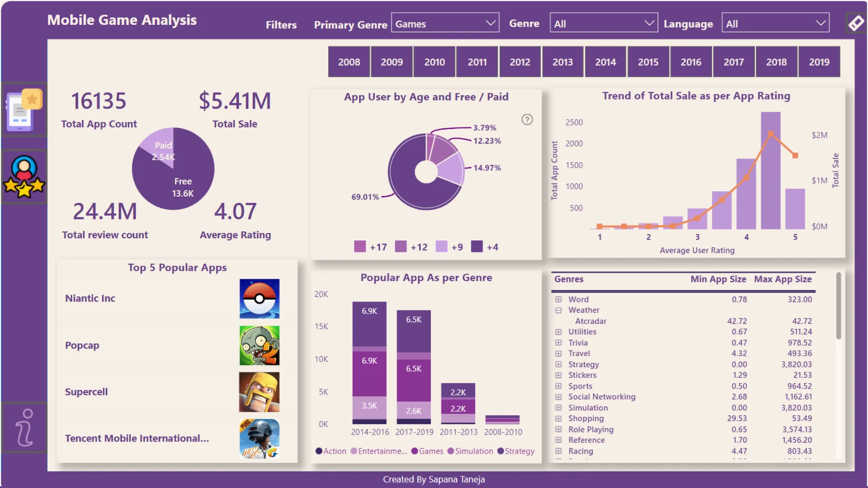The width and height of the screenshot is (868, 488).
Task: Click the 2014-2016 stacked bar
Action: [369, 363]
